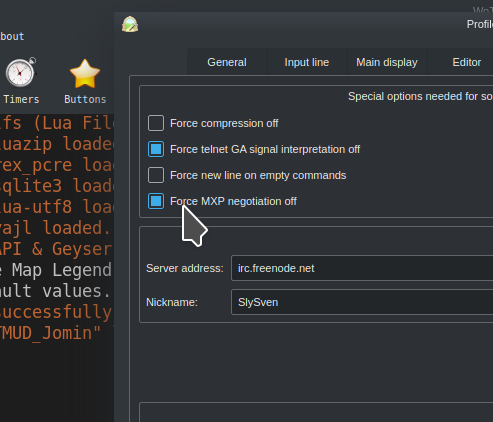Click the 'Special options needed for' heading
Viewport: 493px width, 422px height.
tap(420, 96)
